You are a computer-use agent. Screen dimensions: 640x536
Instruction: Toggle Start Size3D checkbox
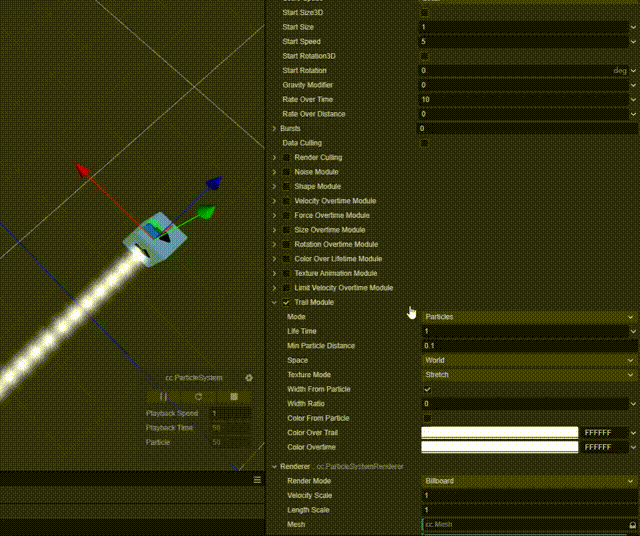[x=424, y=13]
